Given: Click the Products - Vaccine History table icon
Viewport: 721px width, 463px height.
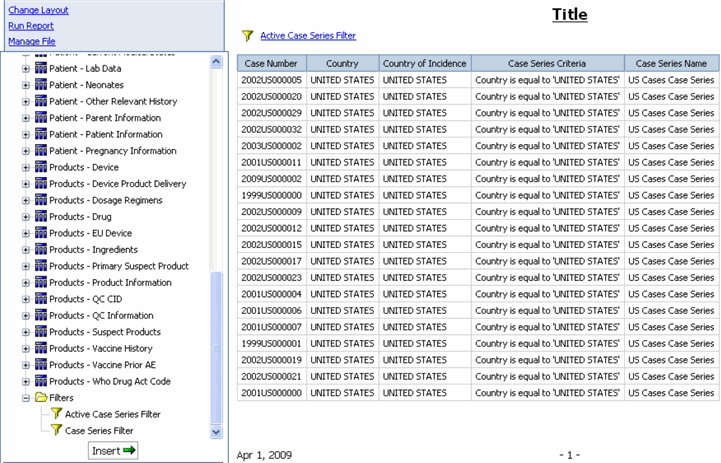Looking at the screenshot, I should click(41, 349).
